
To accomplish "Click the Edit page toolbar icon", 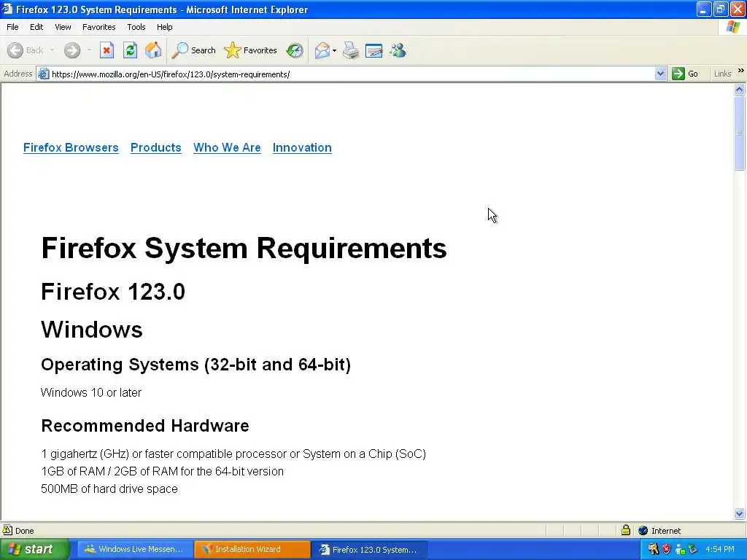I will 374,50.
